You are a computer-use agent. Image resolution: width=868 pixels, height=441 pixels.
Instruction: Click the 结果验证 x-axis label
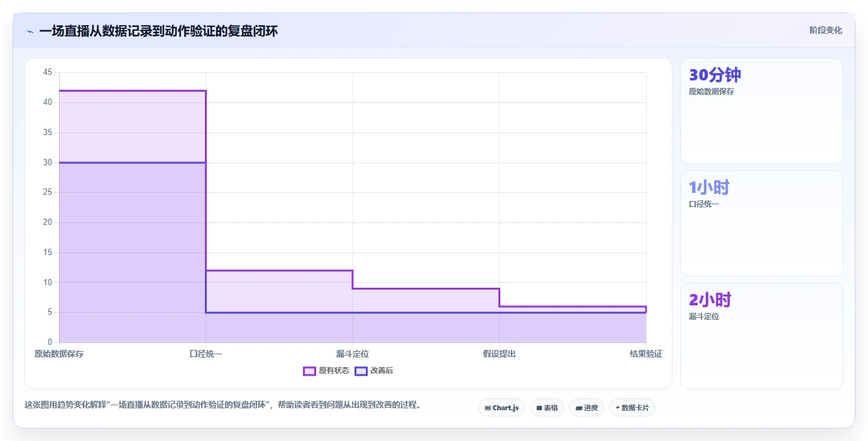tap(646, 354)
